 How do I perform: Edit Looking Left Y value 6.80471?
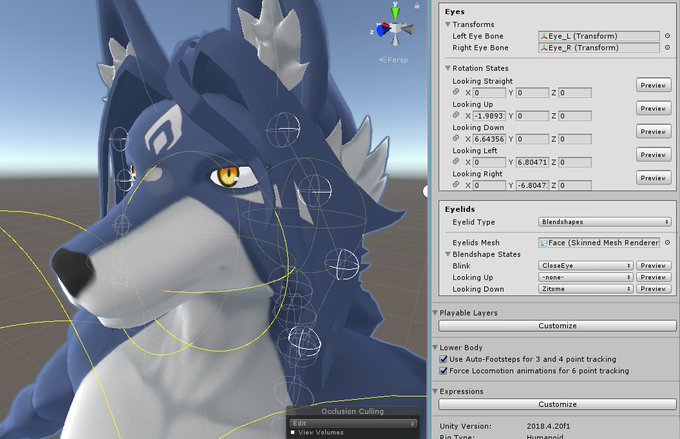[x=532, y=162]
